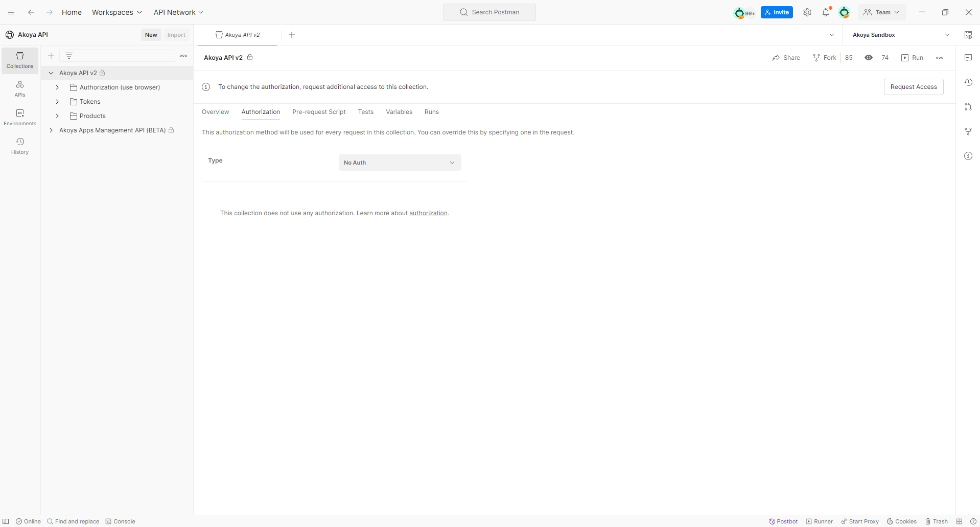Click the Home link
Image resolution: width=980 pixels, height=527 pixels.
[x=72, y=12]
